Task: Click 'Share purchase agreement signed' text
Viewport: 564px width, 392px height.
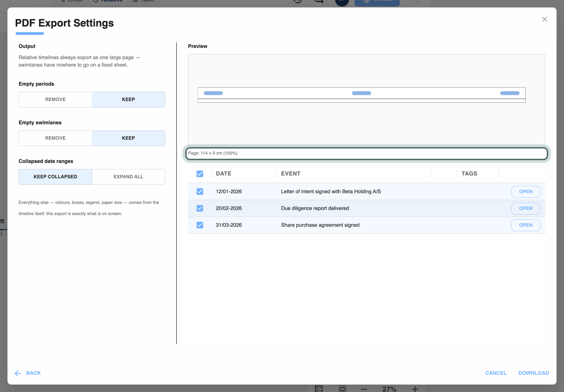Action: [x=320, y=225]
